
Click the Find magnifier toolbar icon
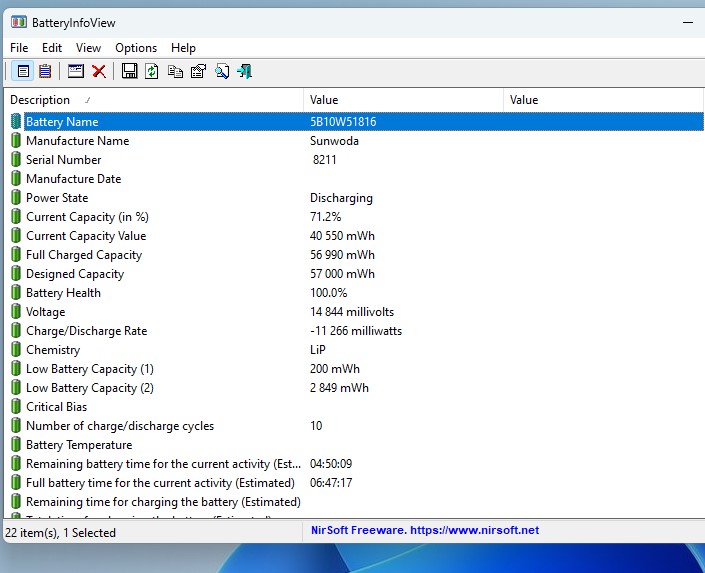pos(221,71)
